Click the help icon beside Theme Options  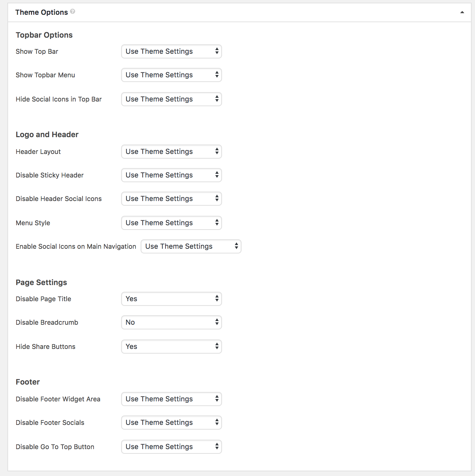73,11
